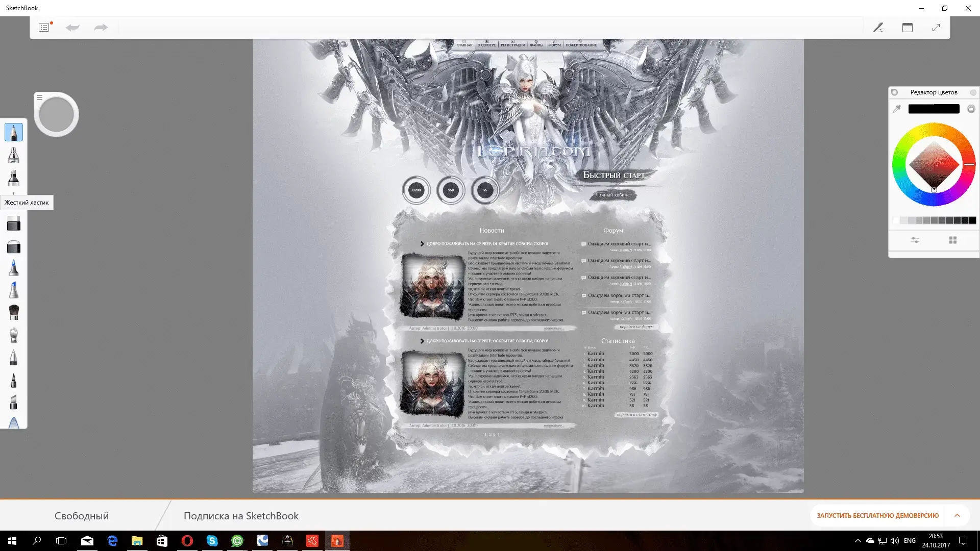
Task: Select the white smudge brush tool
Action: 14,335
